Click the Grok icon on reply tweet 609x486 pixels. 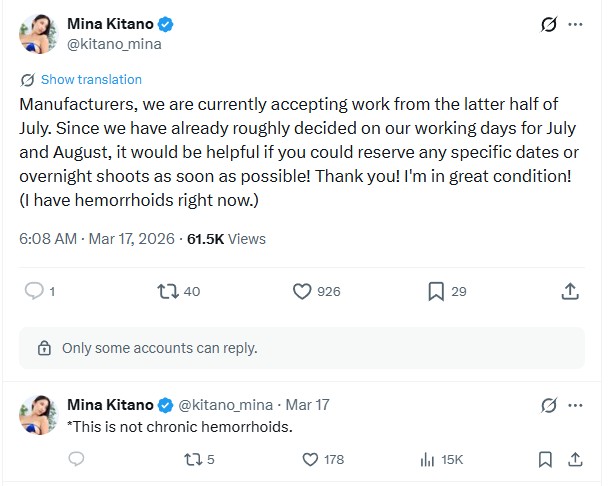pos(547,405)
